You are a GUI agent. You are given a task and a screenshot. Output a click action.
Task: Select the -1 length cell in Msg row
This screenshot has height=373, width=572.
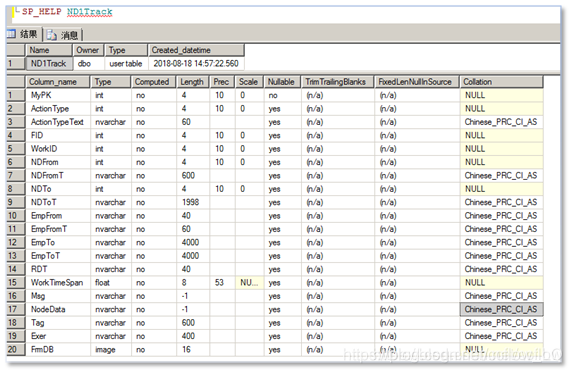[x=193, y=296]
